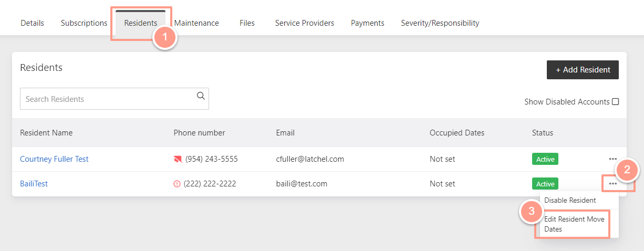The image size is (644, 251).
Task: Enable the Show Disabled Accounts checkbox
Action: pos(616,102)
